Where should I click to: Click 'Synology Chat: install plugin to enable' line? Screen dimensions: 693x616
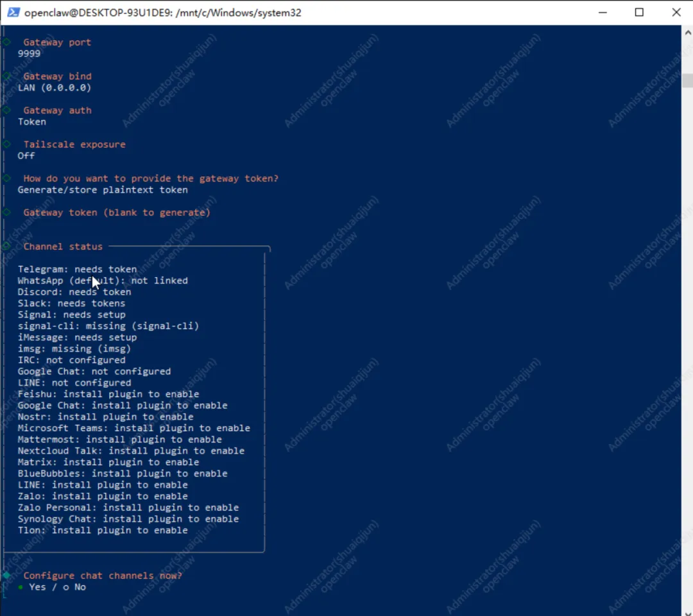(128, 518)
